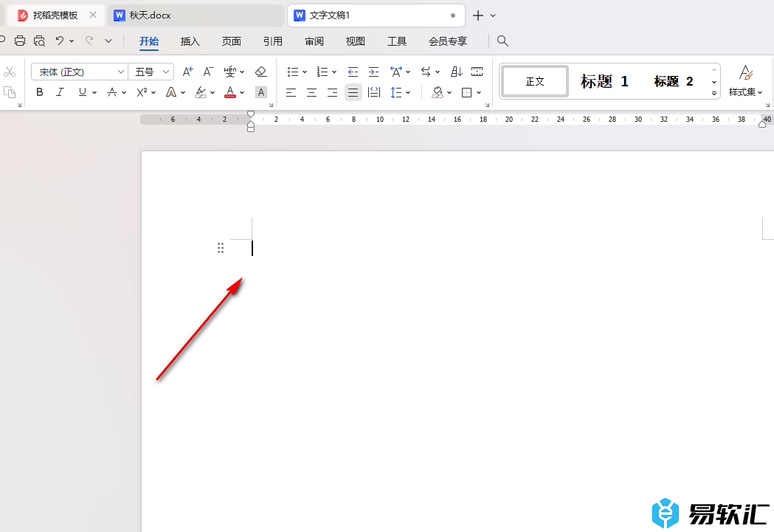This screenshot has height=532, width=774.
Task: Toggle justify alignment button
Action: (353, 92)
